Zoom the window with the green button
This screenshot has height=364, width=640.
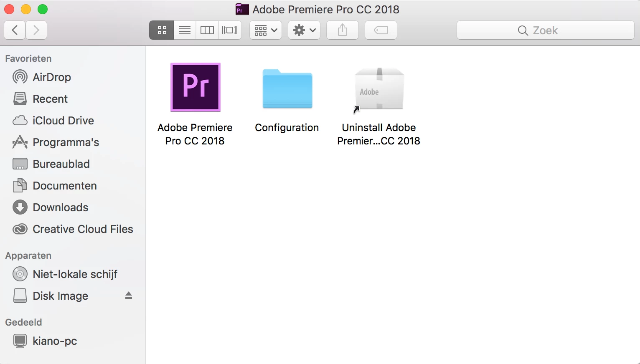(x=43, y=9)
